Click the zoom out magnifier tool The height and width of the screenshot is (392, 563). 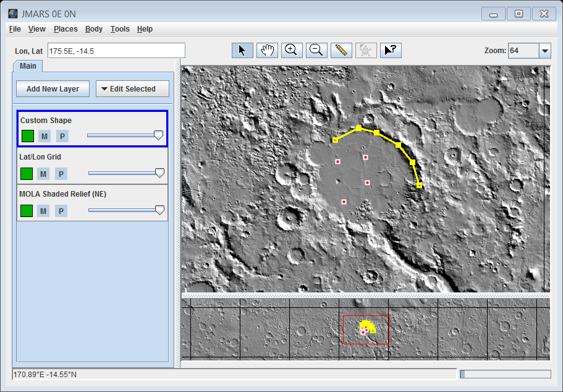pyautogui.click(x=316, y=51)
